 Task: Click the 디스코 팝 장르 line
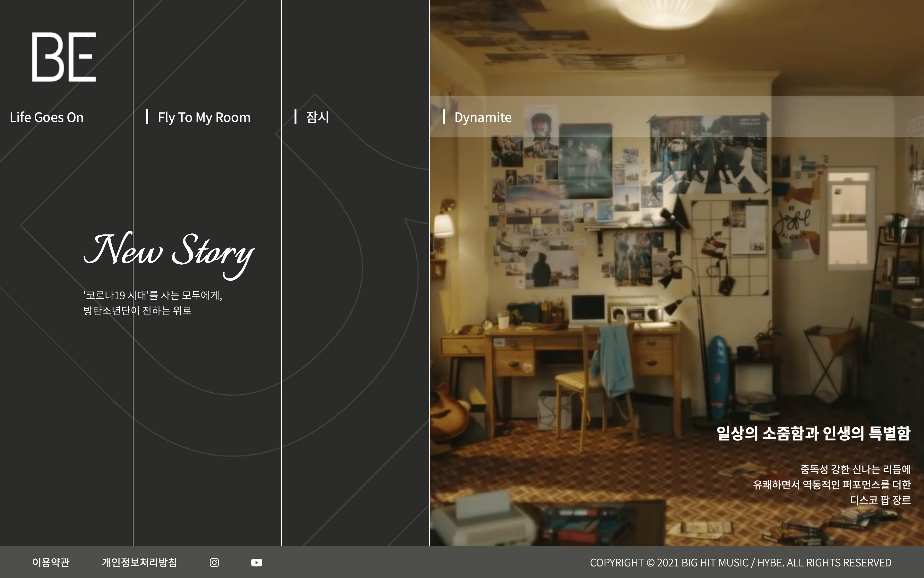point(880,500)
